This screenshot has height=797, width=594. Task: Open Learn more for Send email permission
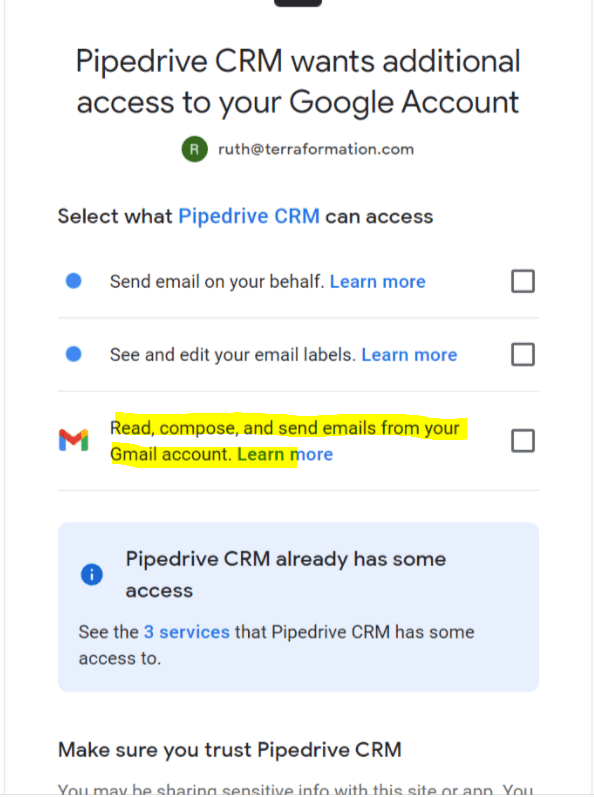(x=378, y=281)
